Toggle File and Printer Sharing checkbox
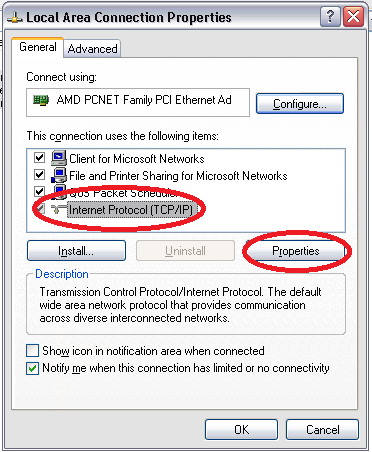Image resolution: width=372 pixels, height=452 pixels. tap(40, 174)
